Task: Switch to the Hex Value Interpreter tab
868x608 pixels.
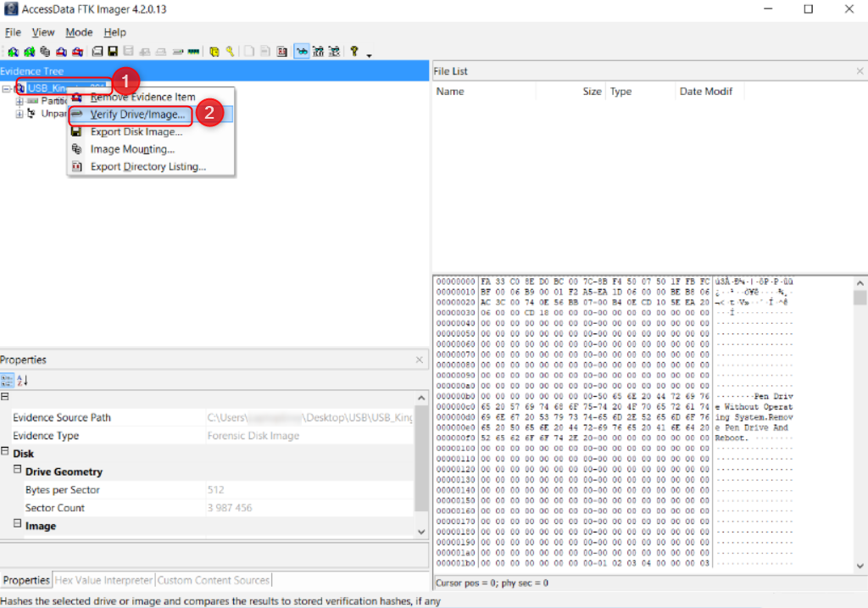Action: (x=103, y=580)
